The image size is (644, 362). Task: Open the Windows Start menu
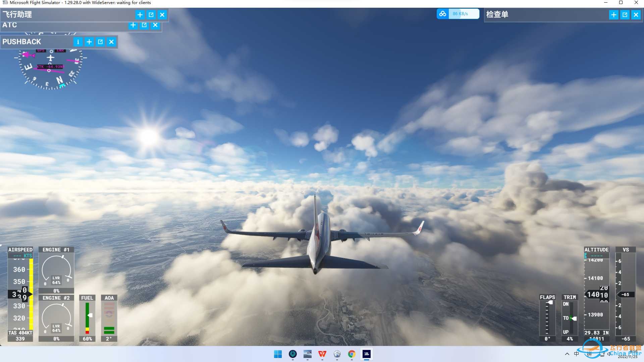click(278, 354)
